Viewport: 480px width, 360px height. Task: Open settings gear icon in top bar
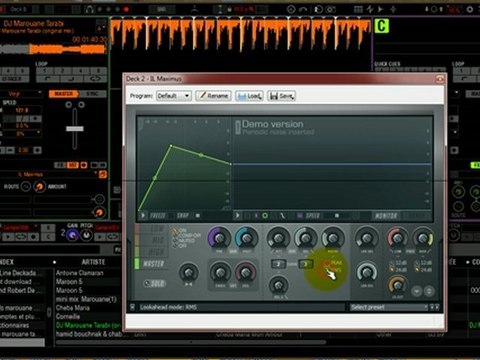470,9
